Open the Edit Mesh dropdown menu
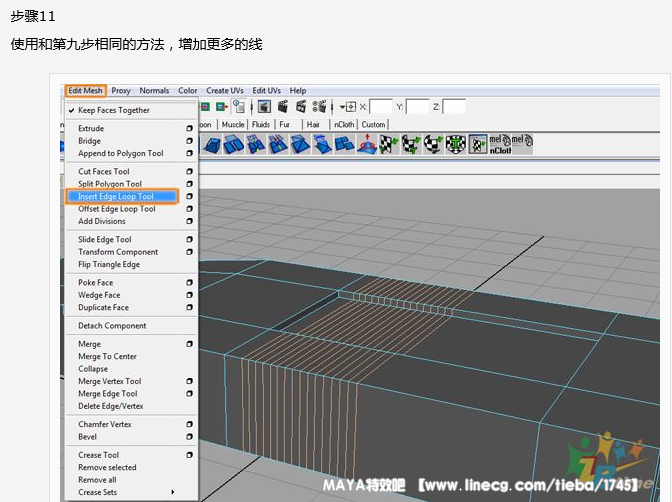 (85, 91)
